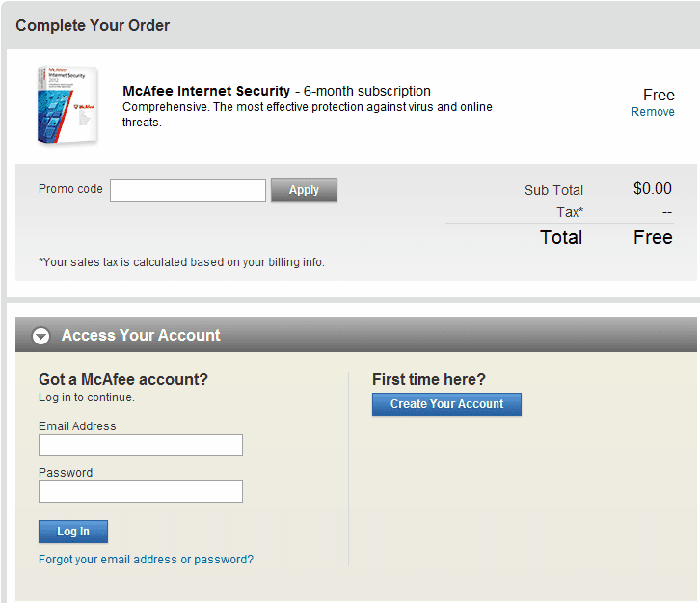Image resolution: width=700 pixels, height=603 pixels.
Task: Click the Promo code input field
Action: 188,190
